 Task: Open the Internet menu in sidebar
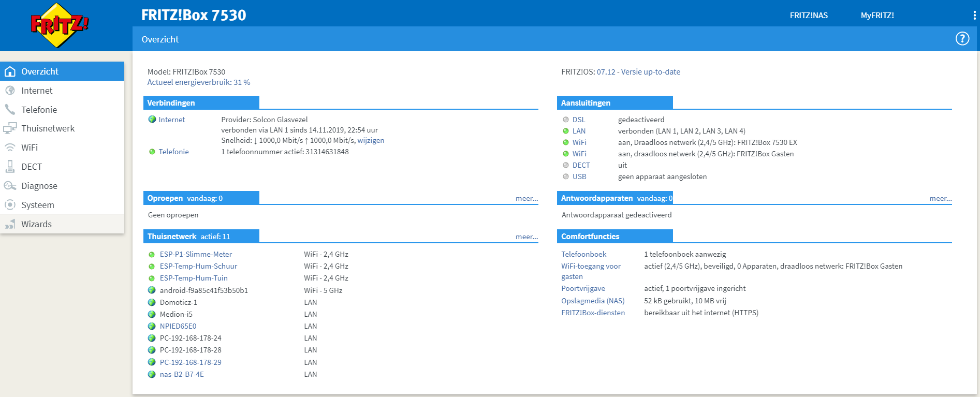[62, 91]
